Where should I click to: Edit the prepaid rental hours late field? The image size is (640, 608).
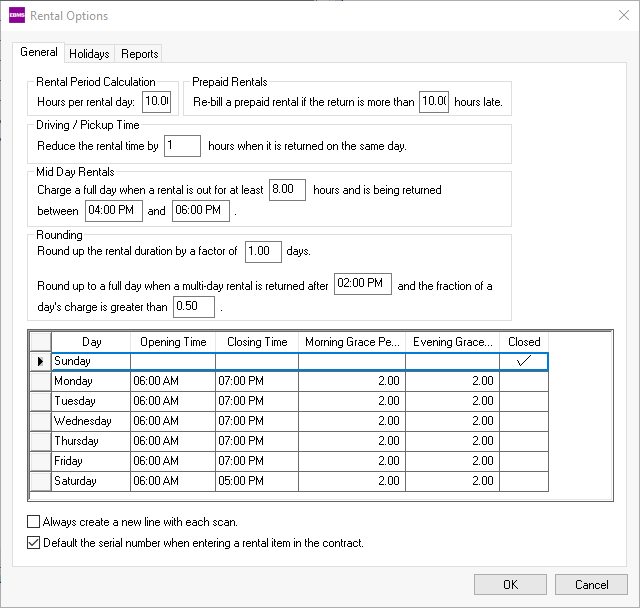click(434, 101)
